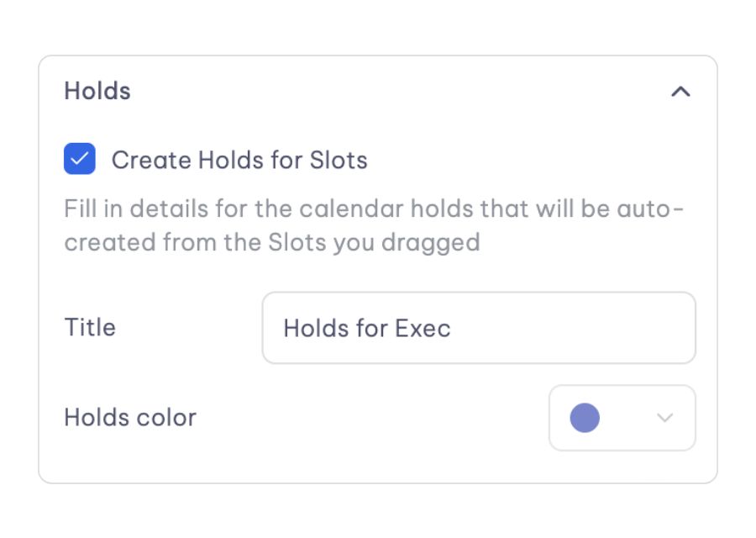756x538 pixels.
Task: Click the down chevron in the Holds color selector
Action: pos(665,418)
